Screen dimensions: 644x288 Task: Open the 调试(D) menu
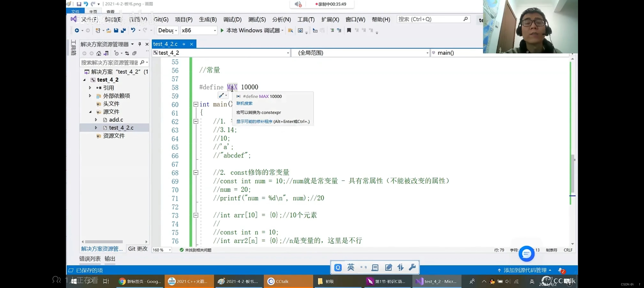tap(232, 19)
